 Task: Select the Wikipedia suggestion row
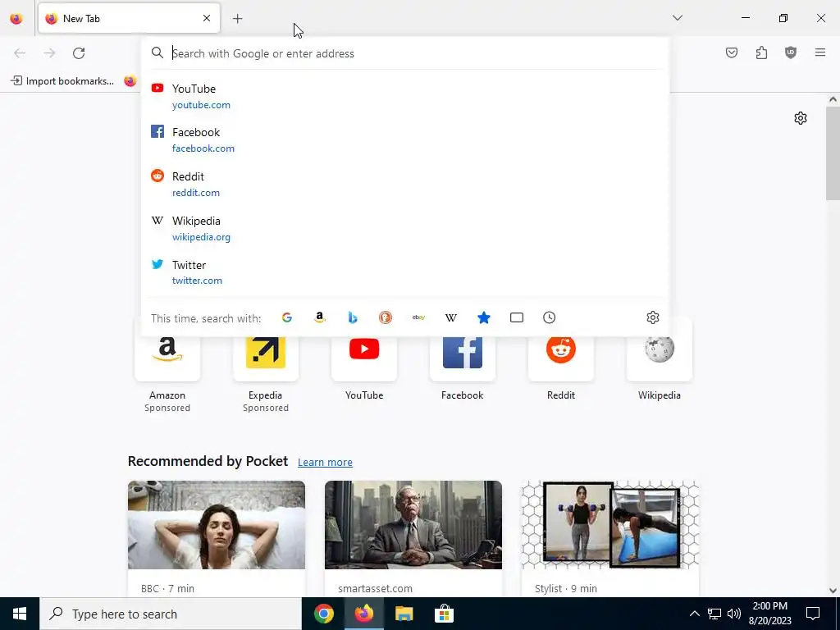click(405, 228)
